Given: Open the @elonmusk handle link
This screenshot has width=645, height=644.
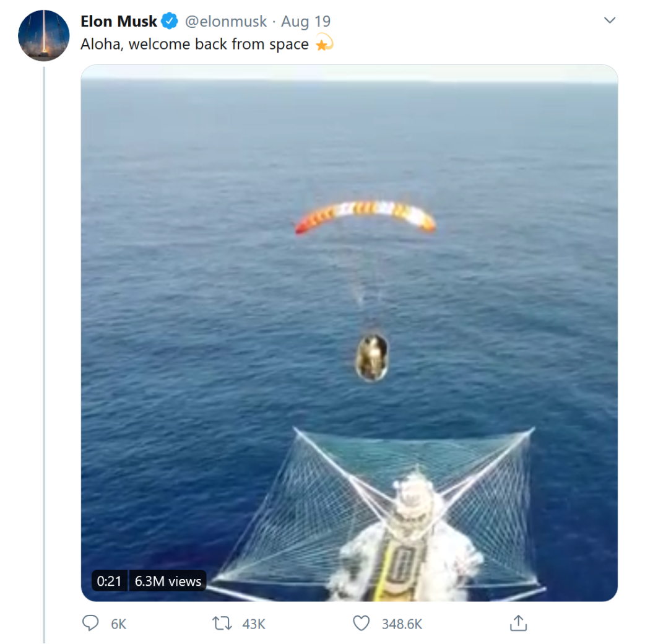Looking at the screenshot, I should point(226,22).
